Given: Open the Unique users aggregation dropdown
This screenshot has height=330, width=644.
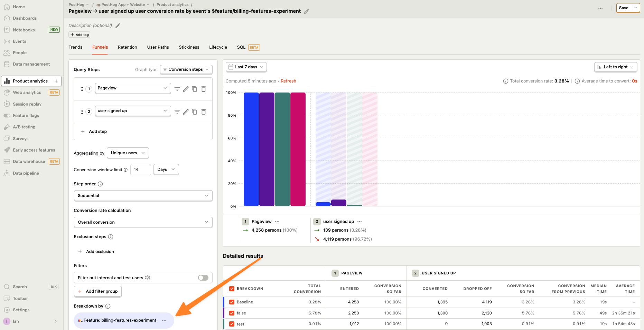Looking at the screenshot, I should click(128, 153).
